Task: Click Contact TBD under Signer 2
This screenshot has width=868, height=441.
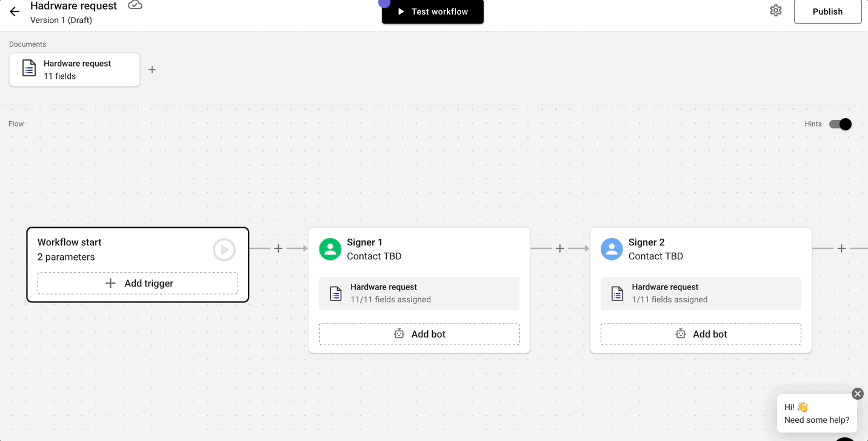Action: point(656,256)
